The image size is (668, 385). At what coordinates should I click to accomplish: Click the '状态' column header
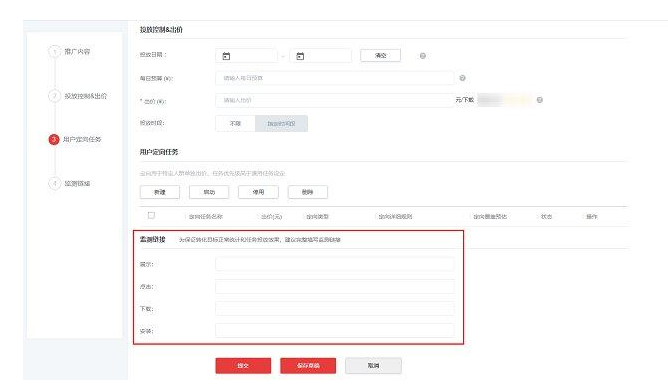546,217
